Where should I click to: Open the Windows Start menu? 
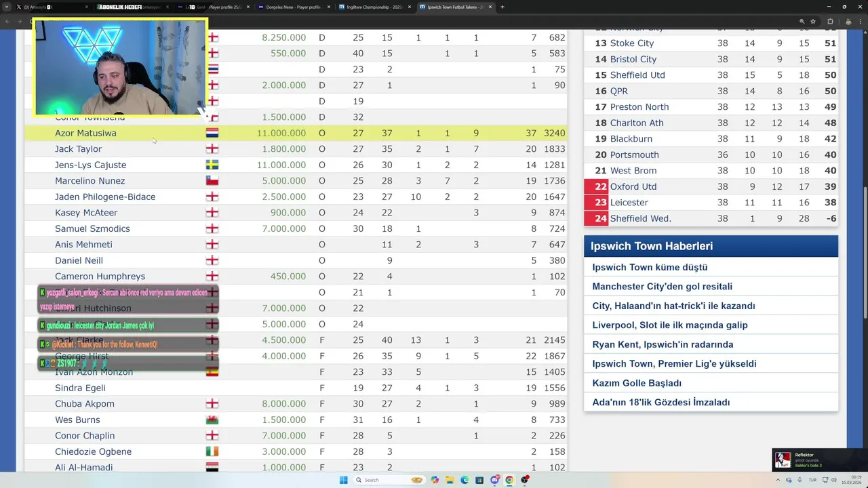coord(343,480)
